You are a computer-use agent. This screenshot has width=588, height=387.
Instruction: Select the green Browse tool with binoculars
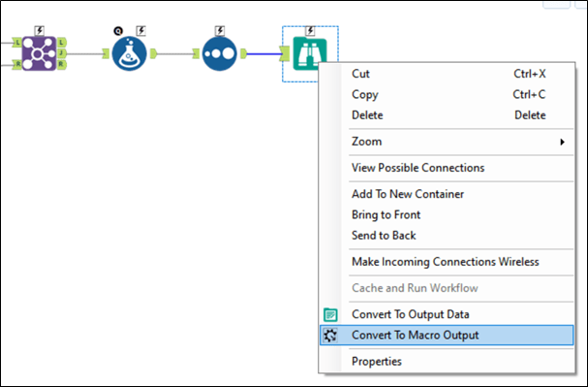(x=310, y=53)
